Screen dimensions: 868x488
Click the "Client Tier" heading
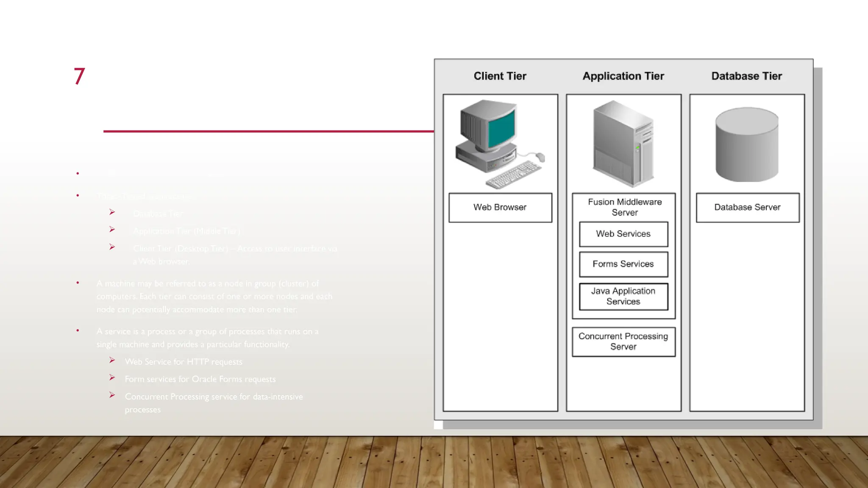click(x=500, y=76)
